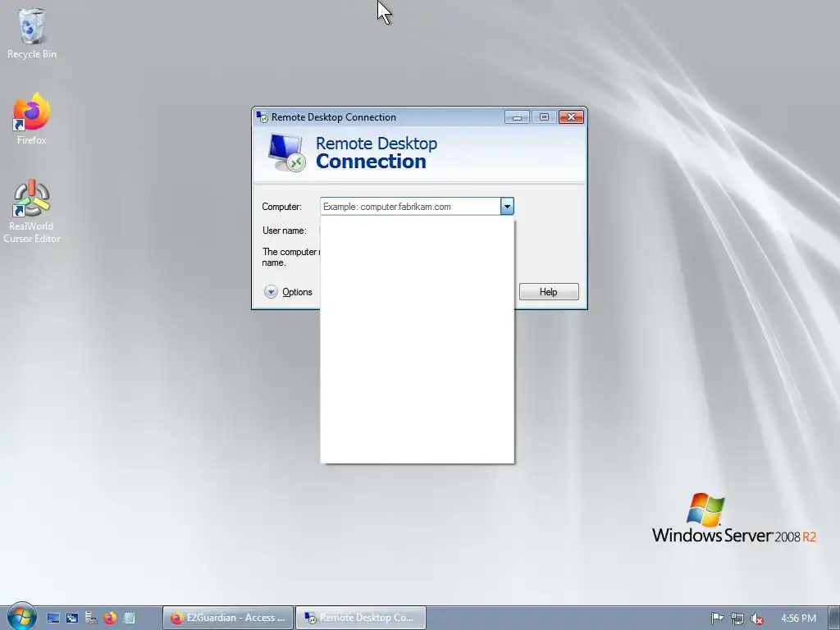Screen dimensions: 840x630
Task: Minimize the Remote Desktop Connection window
Action: click(x=517, y=116)
